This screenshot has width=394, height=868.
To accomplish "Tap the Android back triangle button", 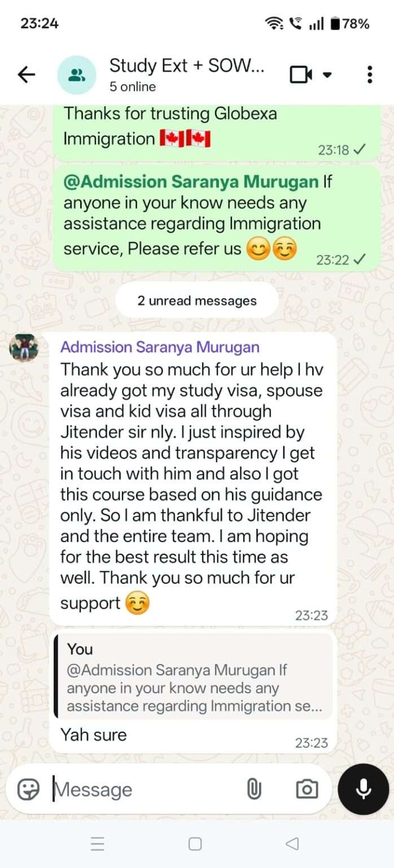I will (292, 844).
